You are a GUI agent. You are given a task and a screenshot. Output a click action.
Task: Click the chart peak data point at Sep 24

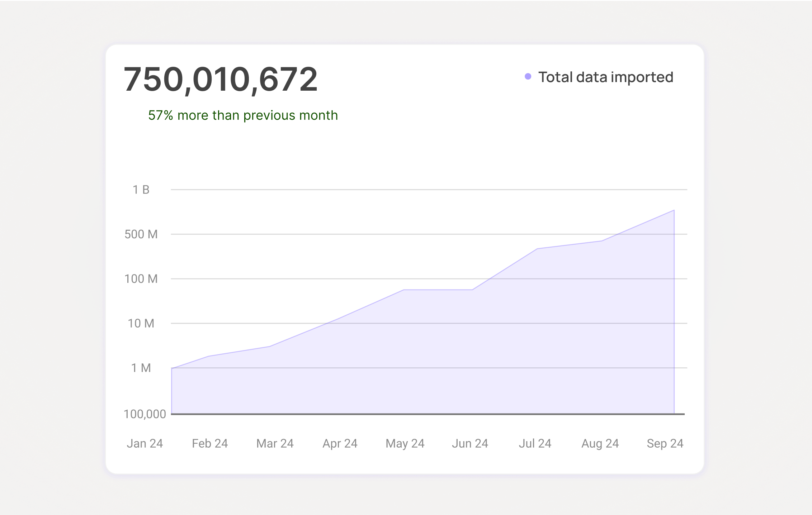pyautogui.click(x=674, y=210)
